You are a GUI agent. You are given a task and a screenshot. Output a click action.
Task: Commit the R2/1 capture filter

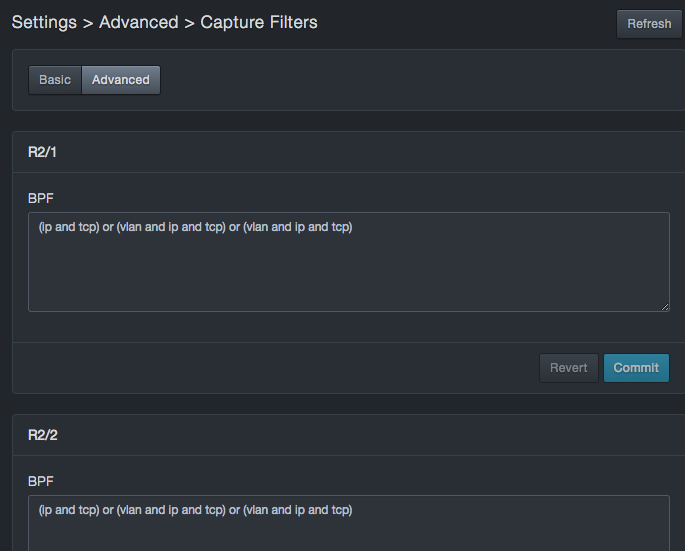[x=636, y=368]
